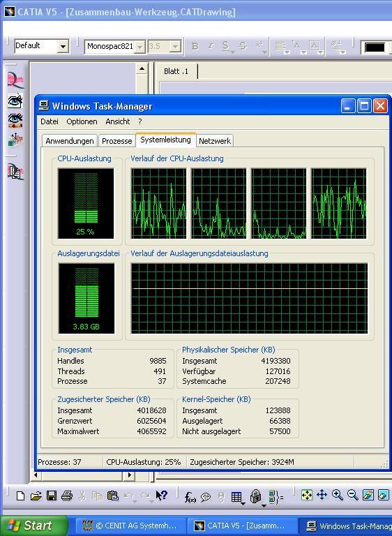Switch to the Anwendungen tab
This screenshot has height=536, width=392.
70,141
